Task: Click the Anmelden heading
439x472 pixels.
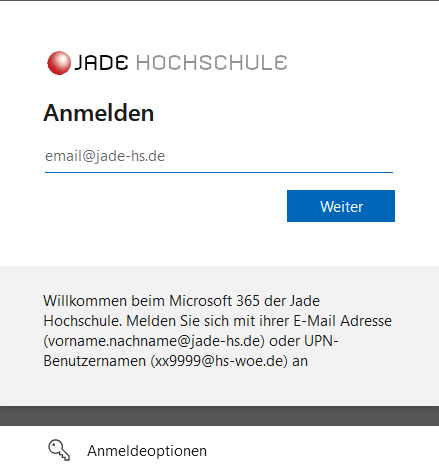Action: pos(99,113)
